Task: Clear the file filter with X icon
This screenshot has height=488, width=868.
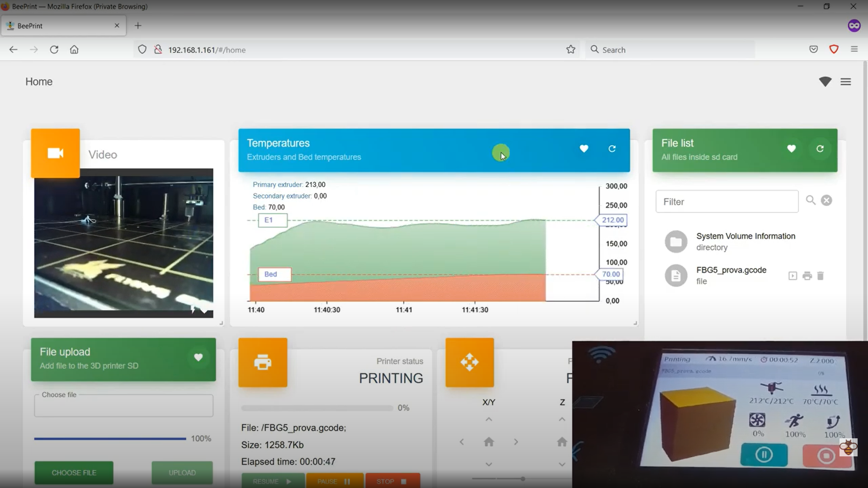Action: pos(826,200)
